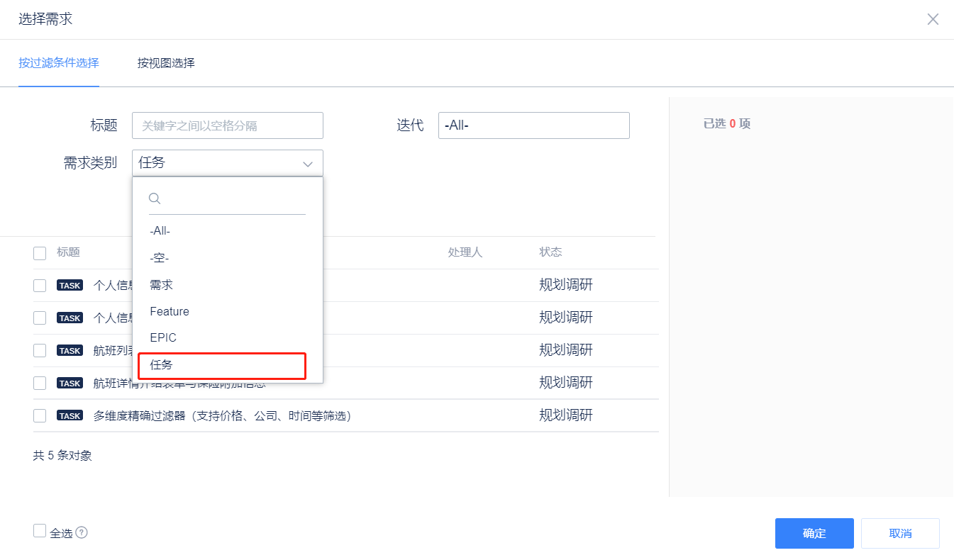Click the 已选 0 项 counter
The width and height of the screenshot is (954, 560).
[727, 124]
